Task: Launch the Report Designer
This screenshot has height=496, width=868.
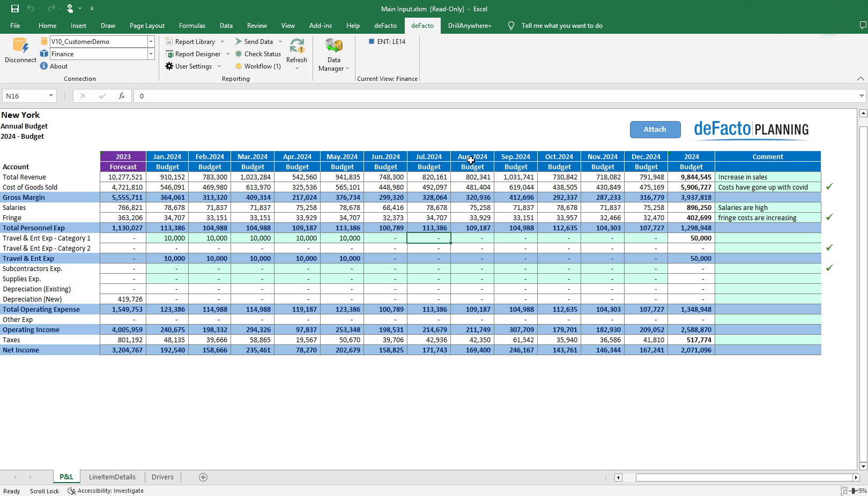Action: click(169, 54)
